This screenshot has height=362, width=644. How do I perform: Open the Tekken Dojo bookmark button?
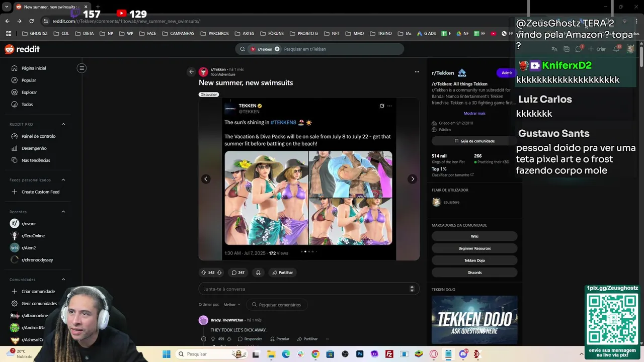pyautogui.click(x=474, y=260)
